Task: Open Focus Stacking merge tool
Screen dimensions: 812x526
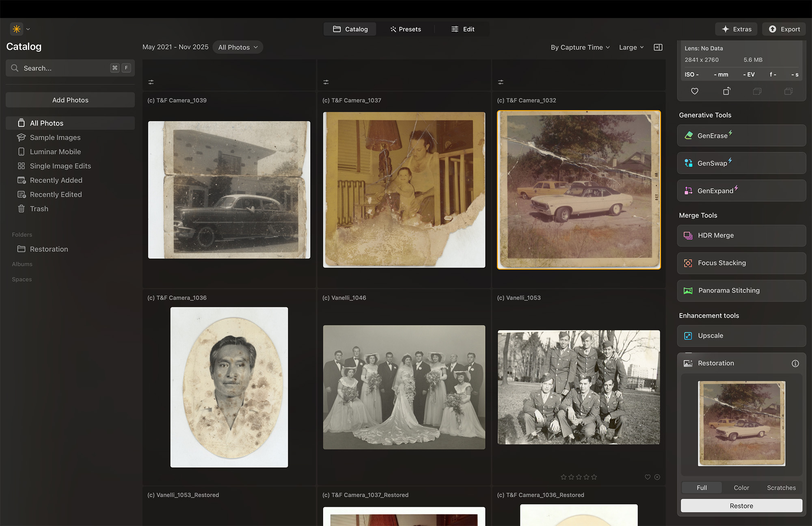Action: click(x=741, y=263)
